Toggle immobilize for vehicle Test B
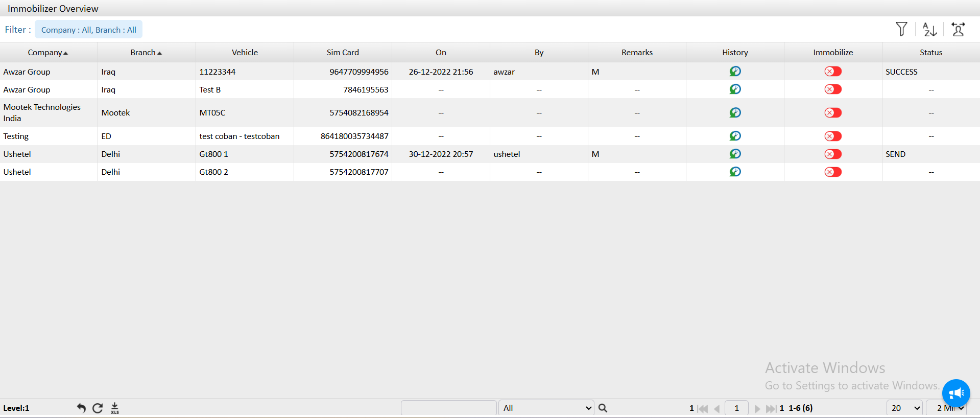980x418 pixels. click(x=833, y=89)
